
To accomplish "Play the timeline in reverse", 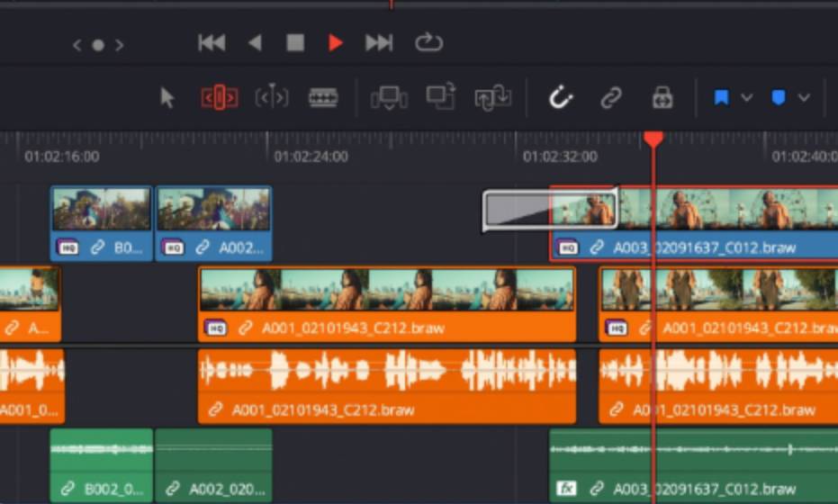I will pos(256,43).
